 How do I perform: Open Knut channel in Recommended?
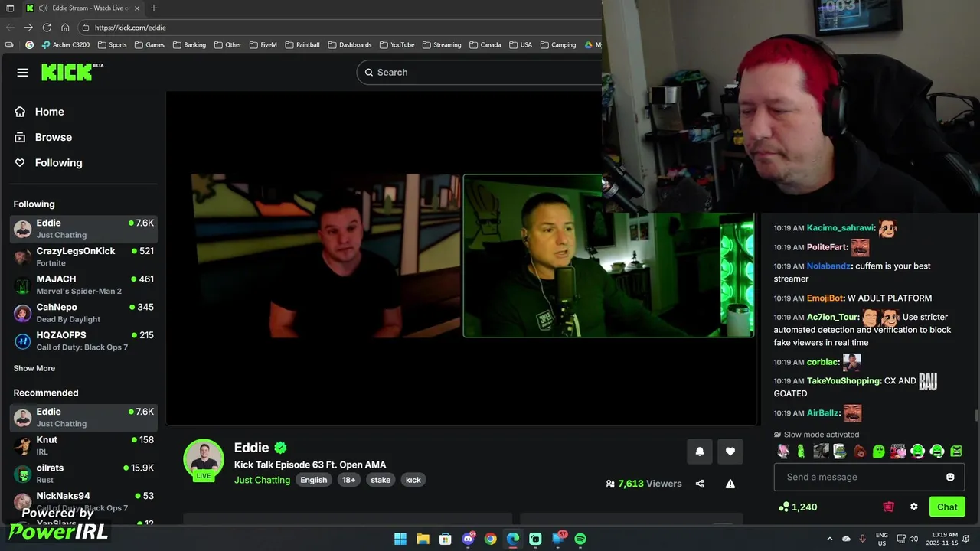[x=83, y=445]
